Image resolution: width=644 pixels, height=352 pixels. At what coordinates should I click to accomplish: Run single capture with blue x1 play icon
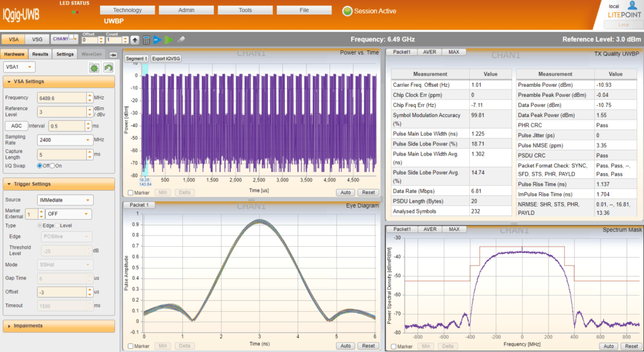pos(157,40)
